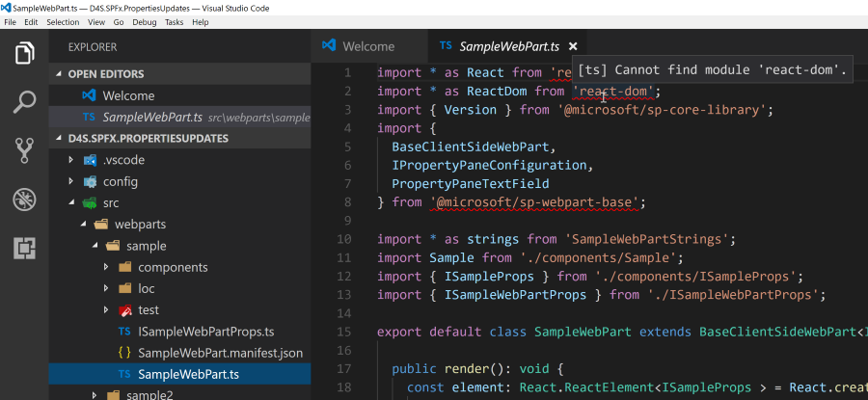
Task: Open the File menu
Action: 10,22
